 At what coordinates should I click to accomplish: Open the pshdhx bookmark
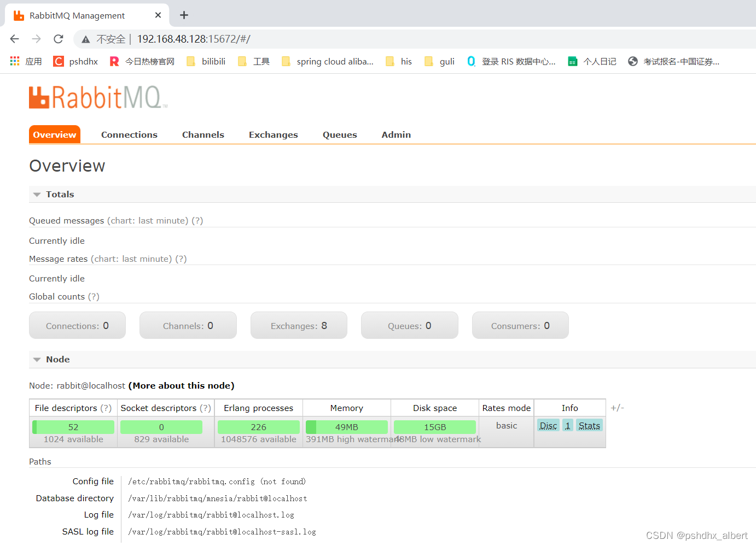(75, 61)
